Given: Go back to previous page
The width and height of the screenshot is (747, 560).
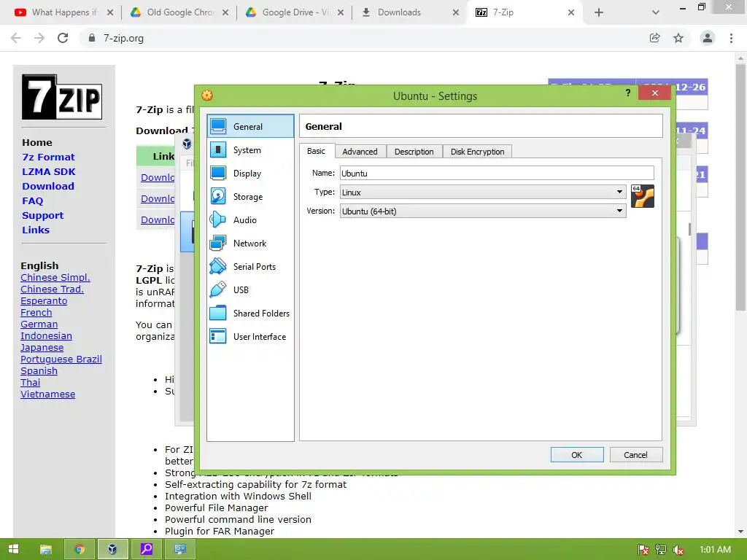Looking at the screenshot, I should click(x=16, y=38).
